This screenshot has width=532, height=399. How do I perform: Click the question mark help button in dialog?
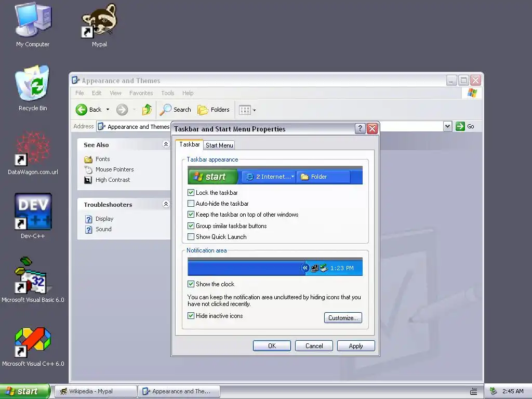360,129
